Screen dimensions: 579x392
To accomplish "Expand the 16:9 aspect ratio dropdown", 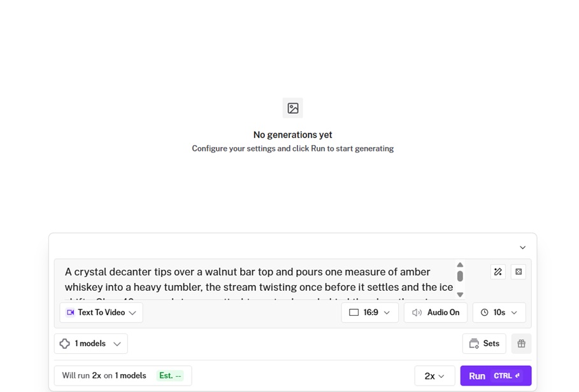I will pos(369,312).
